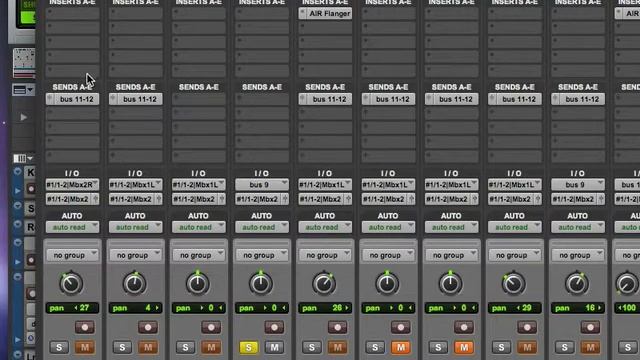640x360 pixels.
Task: Record-enable the channel with pan 29
Action: pos(527,327)
